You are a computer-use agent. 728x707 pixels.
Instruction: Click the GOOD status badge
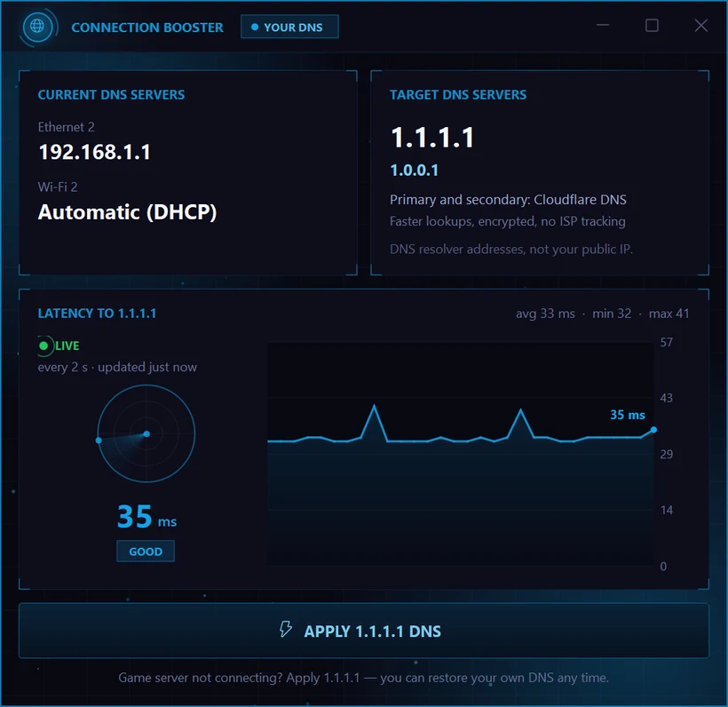pos(146,552)
